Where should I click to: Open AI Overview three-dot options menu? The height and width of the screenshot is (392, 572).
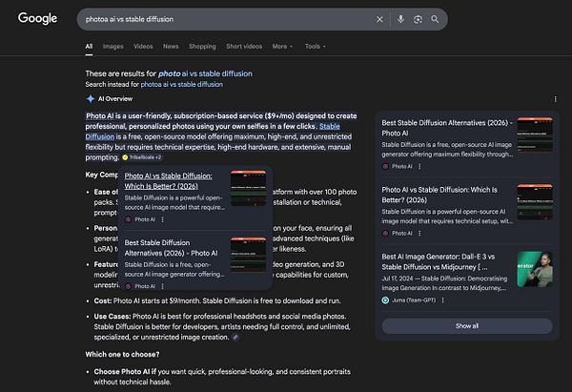[555, 99]
